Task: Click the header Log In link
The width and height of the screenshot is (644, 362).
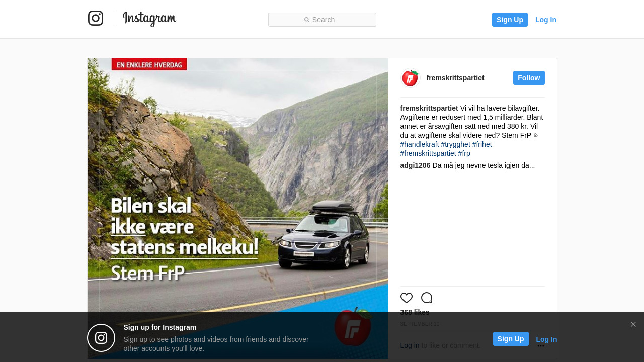Action: (x=546, y=20)
